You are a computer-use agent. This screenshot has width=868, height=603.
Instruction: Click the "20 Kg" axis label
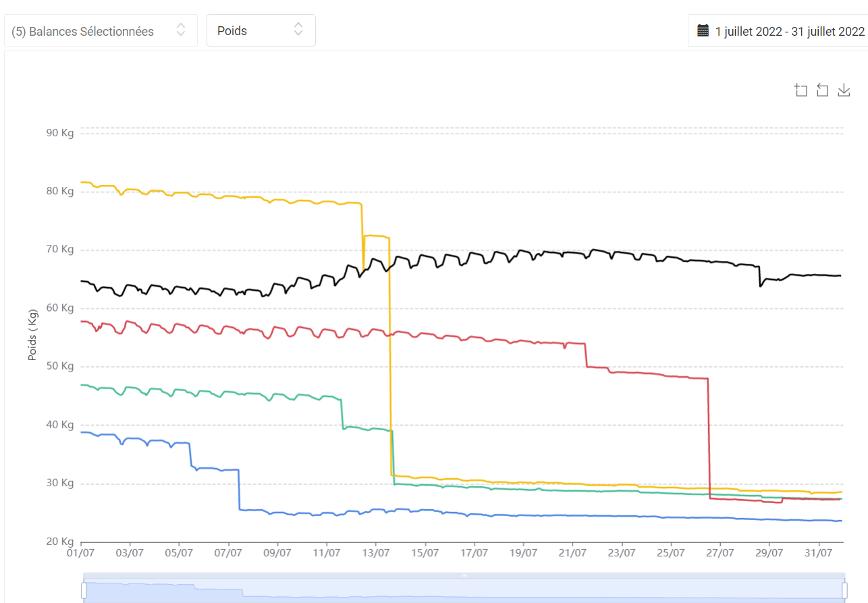coord(60,542)
